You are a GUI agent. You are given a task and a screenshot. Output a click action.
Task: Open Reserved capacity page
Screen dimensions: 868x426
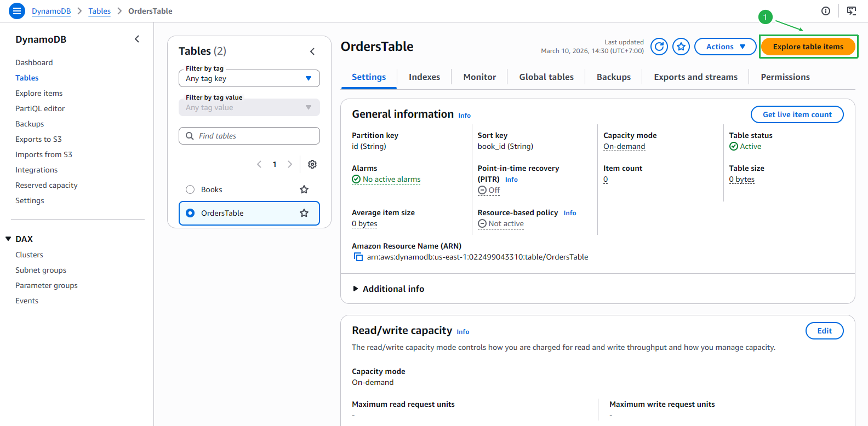47,185
